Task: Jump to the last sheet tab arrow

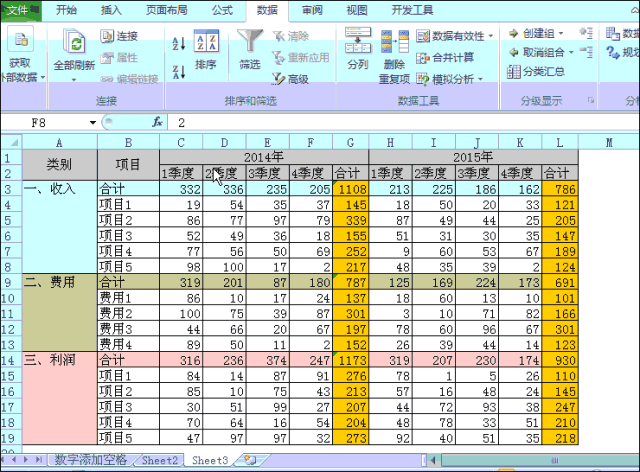Action: (39, 460)
